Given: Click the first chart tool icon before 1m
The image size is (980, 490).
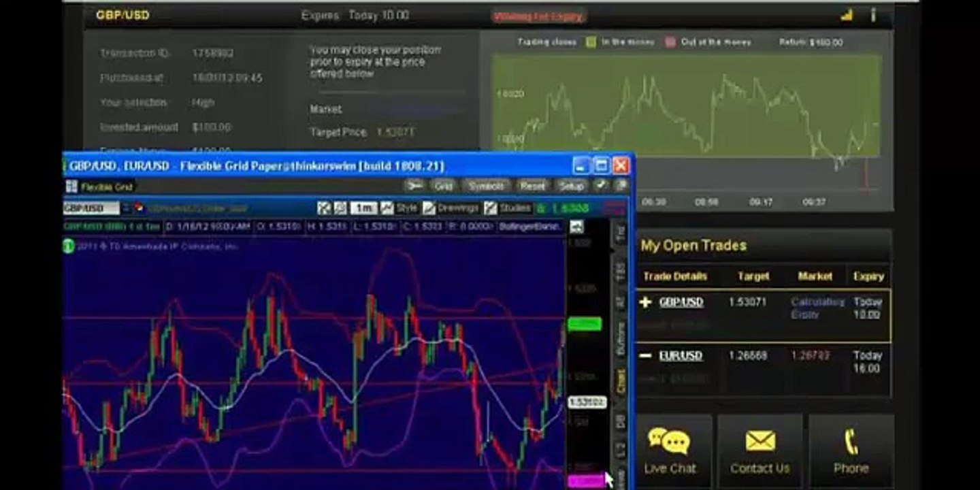Looking at the screenshot, I should (324, 208).
